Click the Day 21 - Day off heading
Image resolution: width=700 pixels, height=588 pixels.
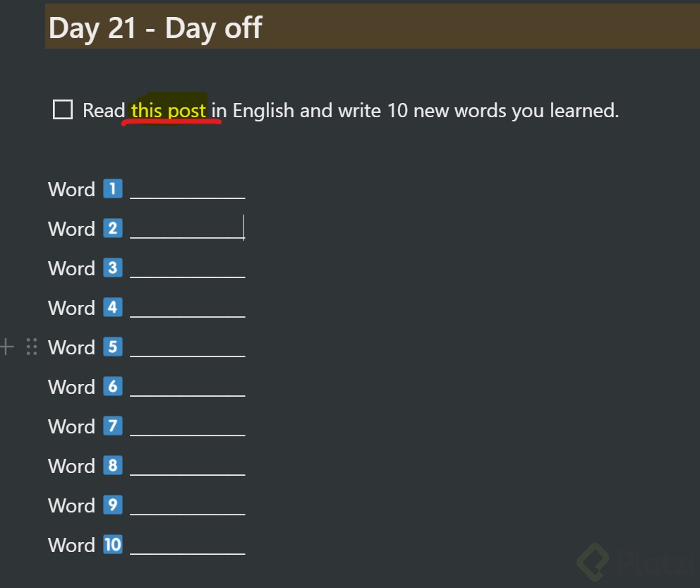[155, 28]
